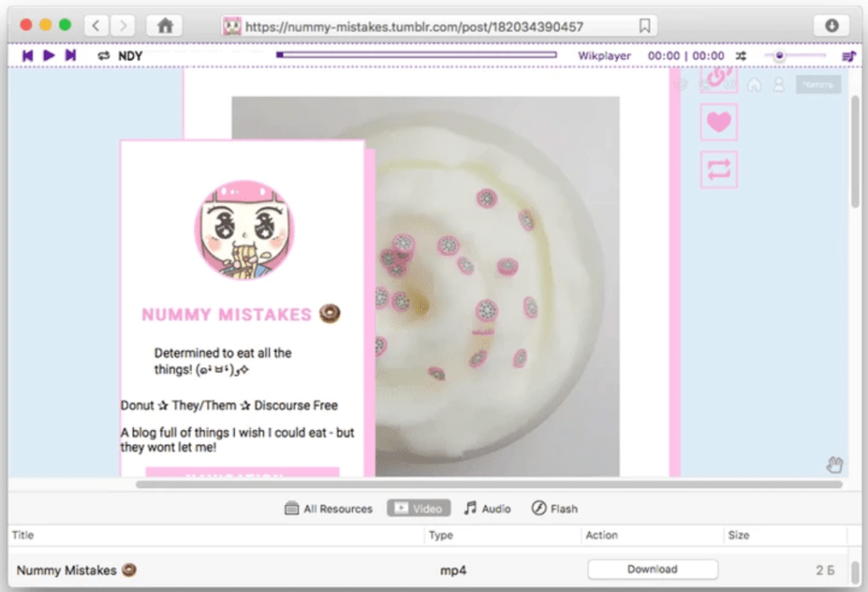Adjust the Wikplayer volume slider
The width and height of the screenshot is (868, 592).
(x=779, y=56)
